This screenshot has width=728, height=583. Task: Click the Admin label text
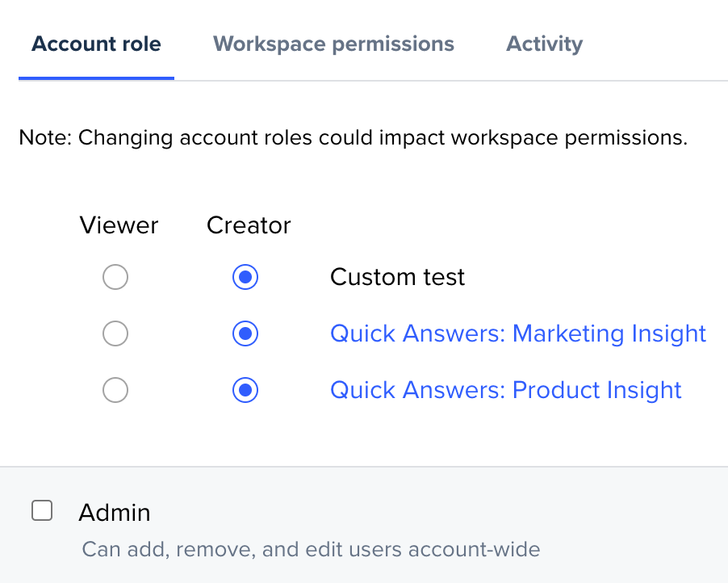(115, 513)
